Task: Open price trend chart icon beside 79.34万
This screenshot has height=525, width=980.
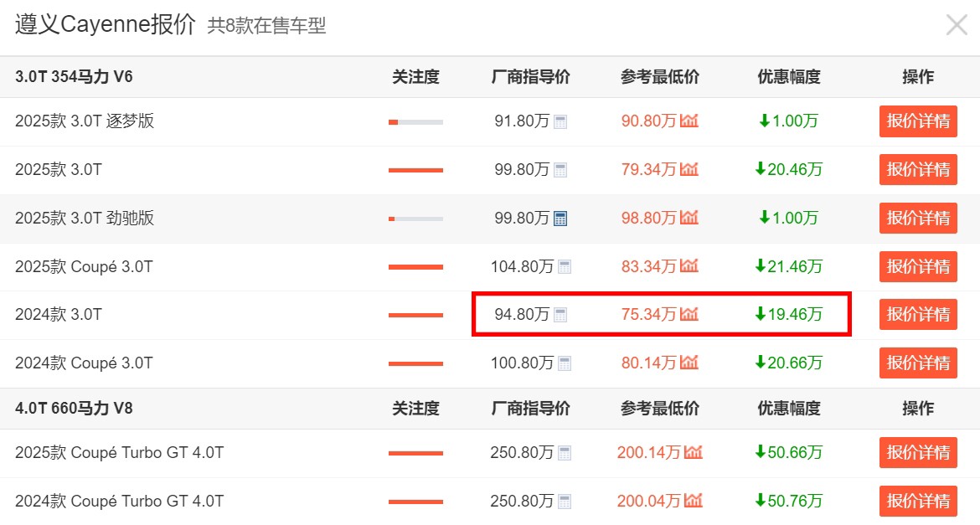Action: pos(689,169)
